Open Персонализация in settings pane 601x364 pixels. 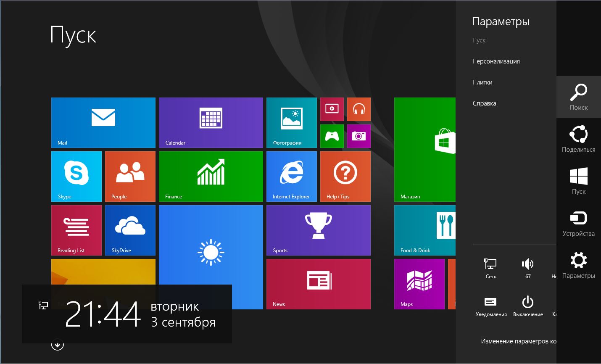tap(496, 61)
